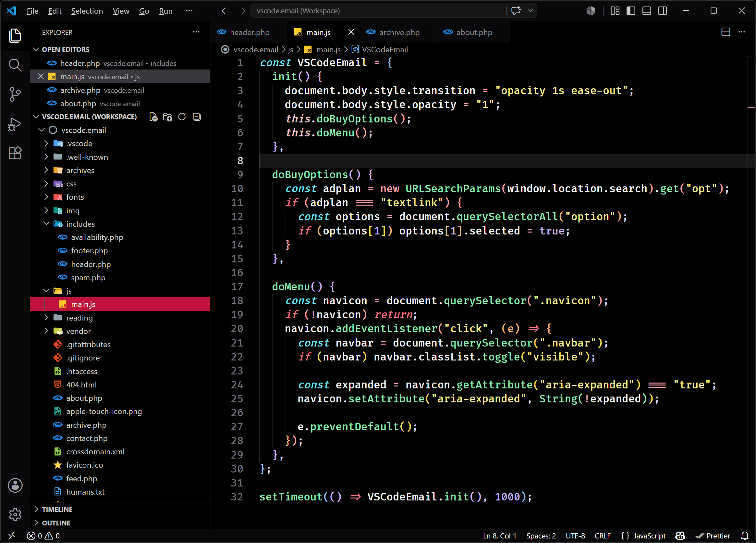Toggle the Primary Side Bar
756x543 pixels.
(x=631, y=11)
